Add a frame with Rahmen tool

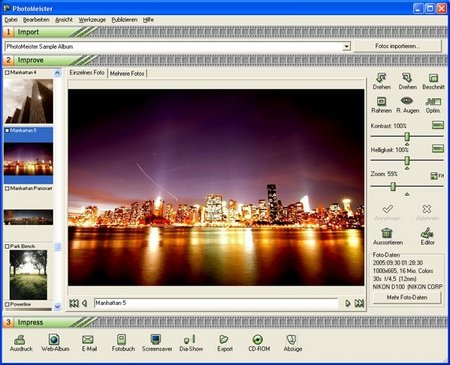(381, 101)
